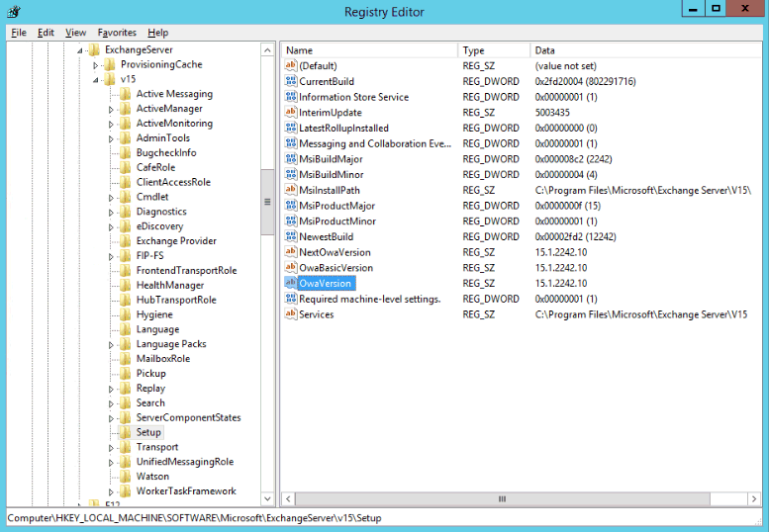Click the MsiInstallPath string icon

(291, 190)
